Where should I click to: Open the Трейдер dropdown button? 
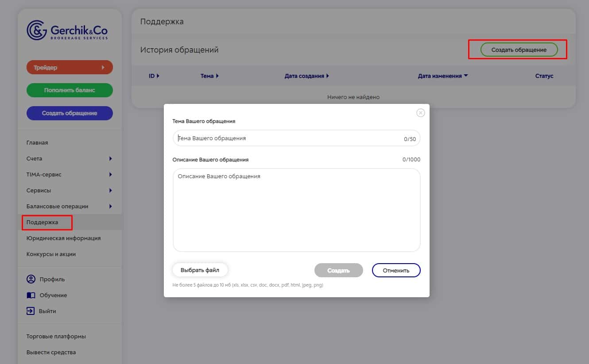pyautogui.click(x=70, y=67)
